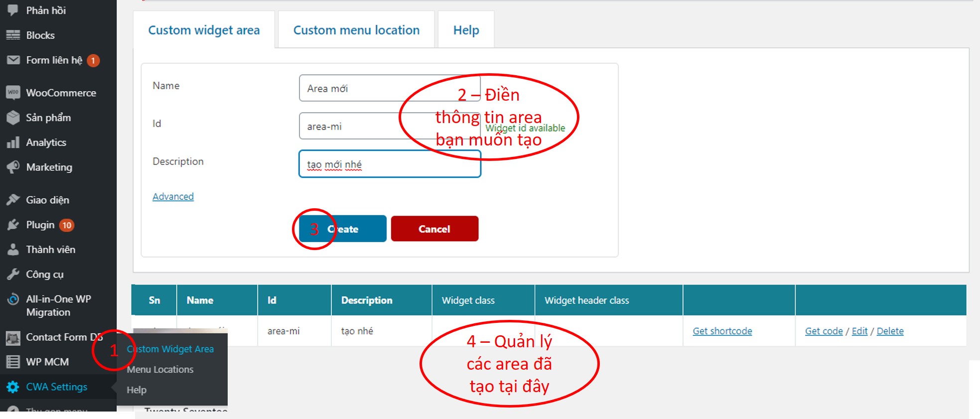Expand the Advanced options link
The width and height of the screenshot is (980, 419).
point(173,197)
